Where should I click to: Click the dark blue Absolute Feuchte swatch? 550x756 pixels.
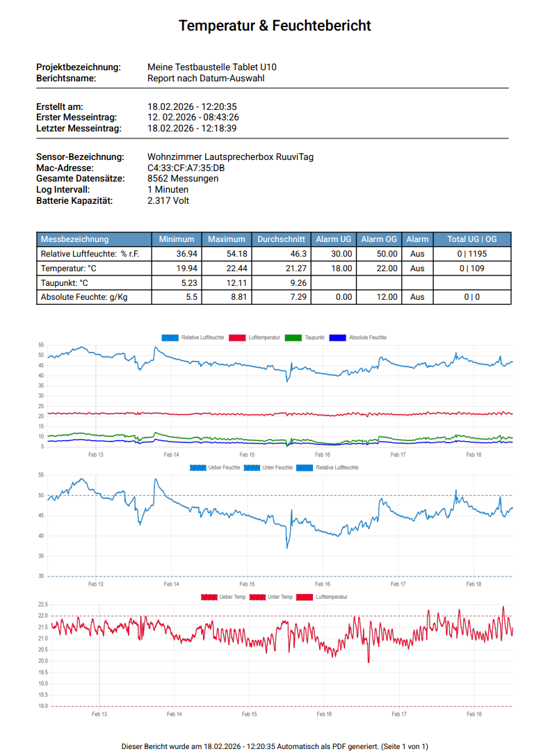[338, 337]
